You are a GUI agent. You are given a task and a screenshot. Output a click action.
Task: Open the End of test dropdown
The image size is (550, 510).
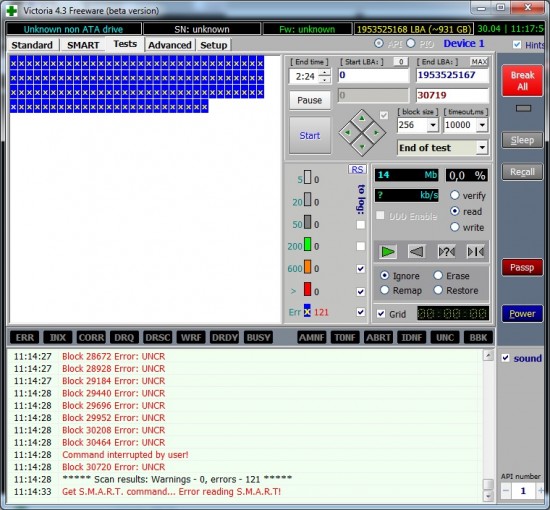pyautogui.click(x=482, y=148)
